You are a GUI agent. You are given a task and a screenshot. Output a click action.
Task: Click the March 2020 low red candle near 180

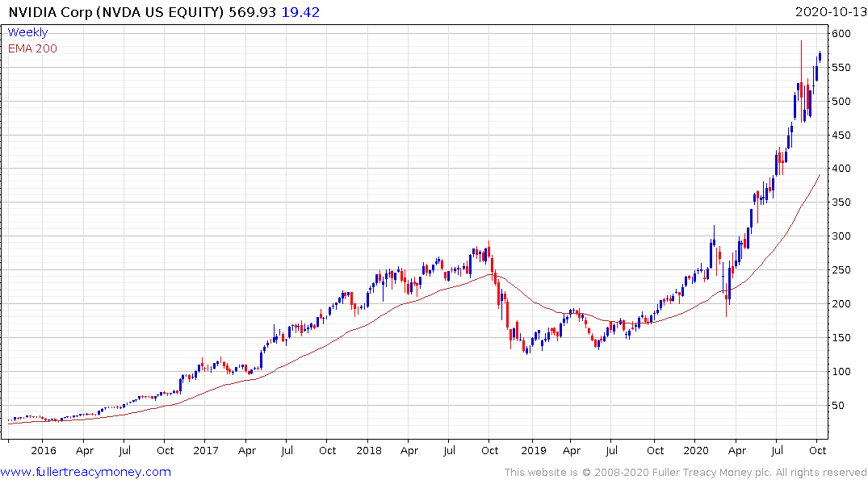(x=726, y=302)
